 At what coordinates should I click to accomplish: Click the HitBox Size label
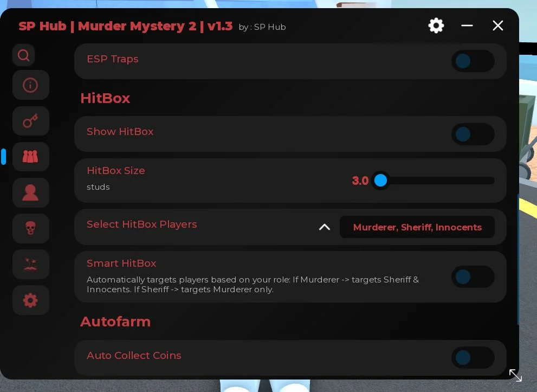(x=116, y=171)
